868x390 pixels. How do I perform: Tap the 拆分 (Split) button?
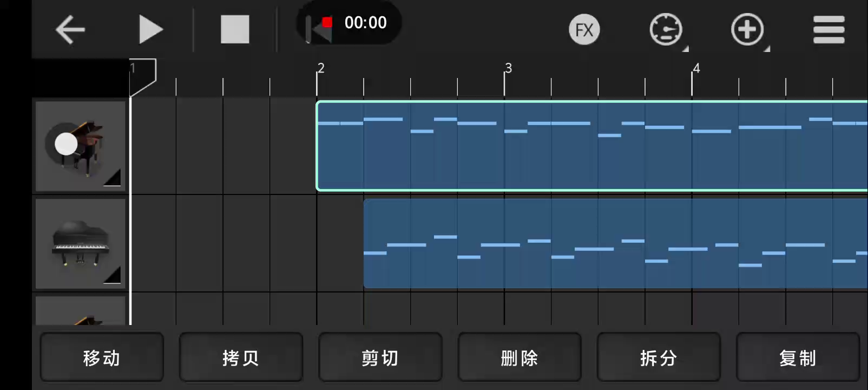tap(659, 357)
